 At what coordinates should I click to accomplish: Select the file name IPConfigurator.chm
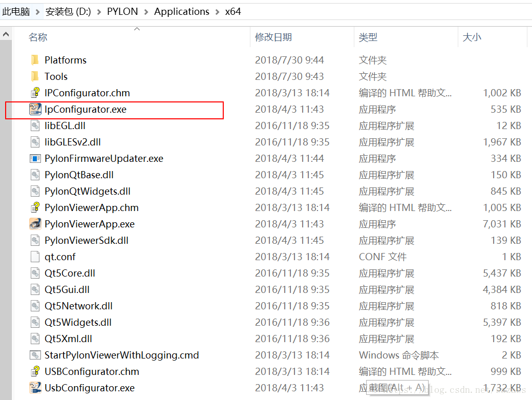click(87, 93)
